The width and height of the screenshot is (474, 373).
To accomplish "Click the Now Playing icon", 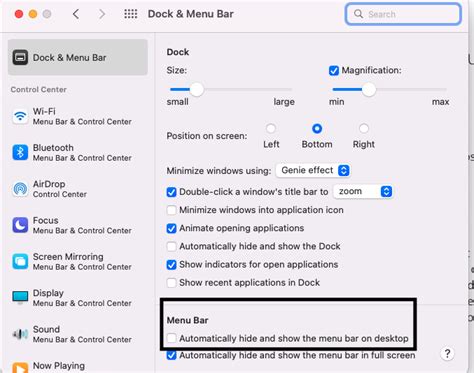I will pyautogui.click(x=20, y=367).
